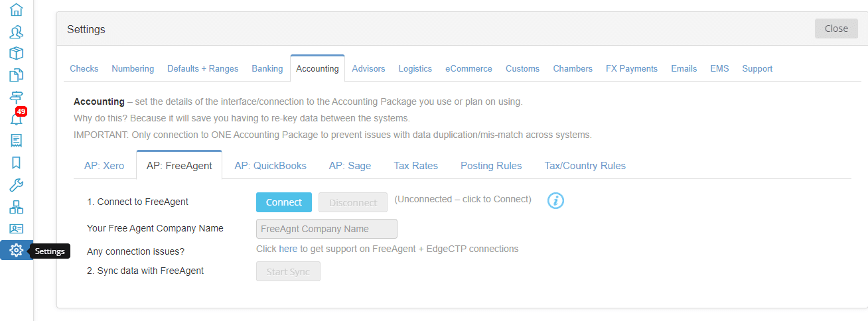Select the bookmark icon in the sidebar
The height and width of the screenshot is (321, 868).
[x=16, y=162]
